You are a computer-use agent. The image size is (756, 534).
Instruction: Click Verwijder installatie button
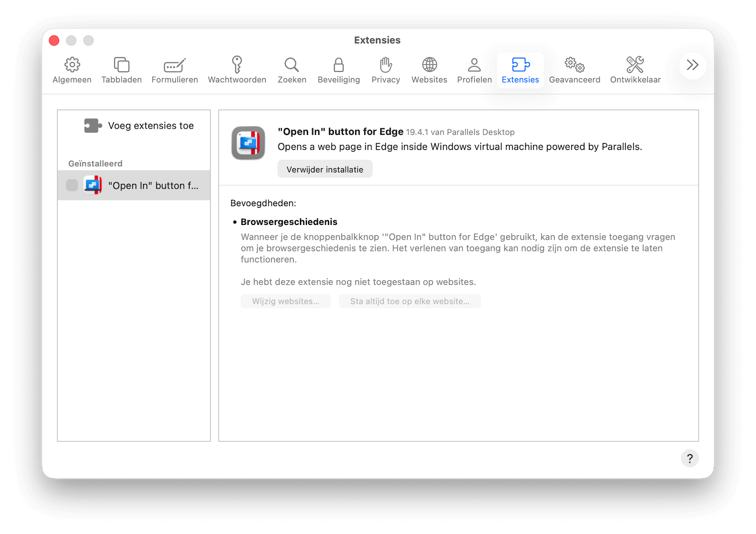coord(325,169)
